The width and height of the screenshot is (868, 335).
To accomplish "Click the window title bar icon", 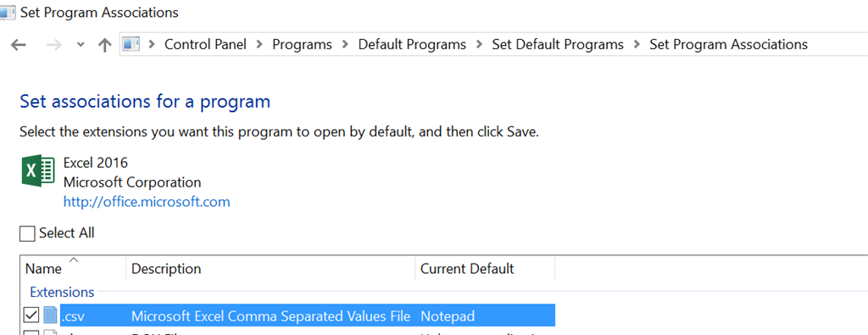I will [7, 12].
